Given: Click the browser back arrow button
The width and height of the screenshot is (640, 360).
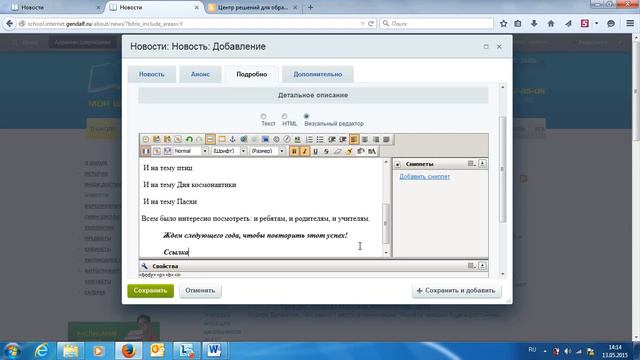Looking at the screenshot, I should (x=9, y=24).
